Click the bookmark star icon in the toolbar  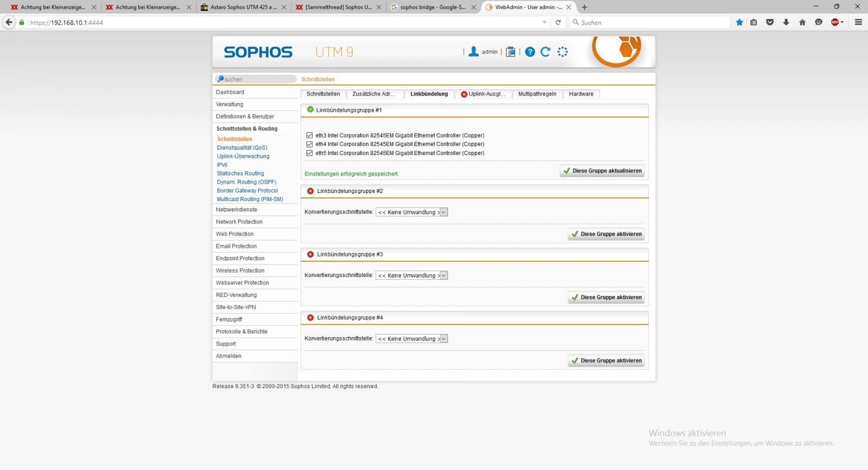click(x=739, y=22)
